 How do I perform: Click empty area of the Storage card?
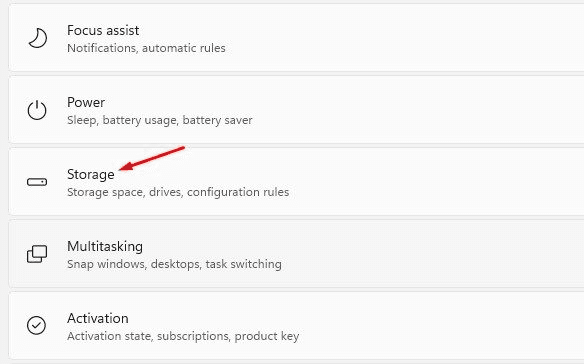(x=410, y=182)
